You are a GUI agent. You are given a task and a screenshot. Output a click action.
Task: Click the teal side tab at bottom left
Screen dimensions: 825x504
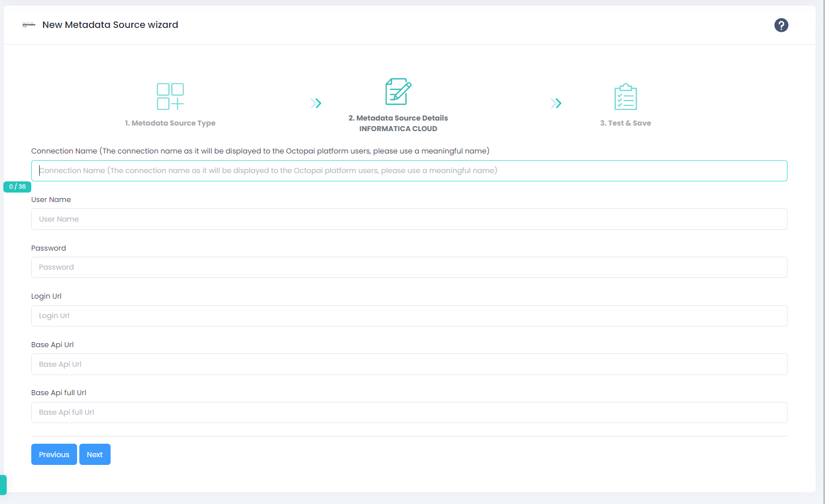(3, 484)
